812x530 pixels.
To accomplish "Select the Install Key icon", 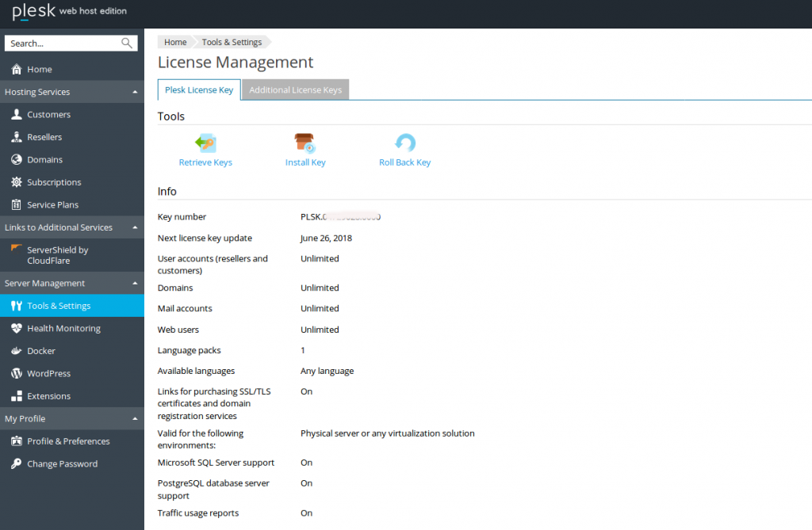I will pos(305,145).
